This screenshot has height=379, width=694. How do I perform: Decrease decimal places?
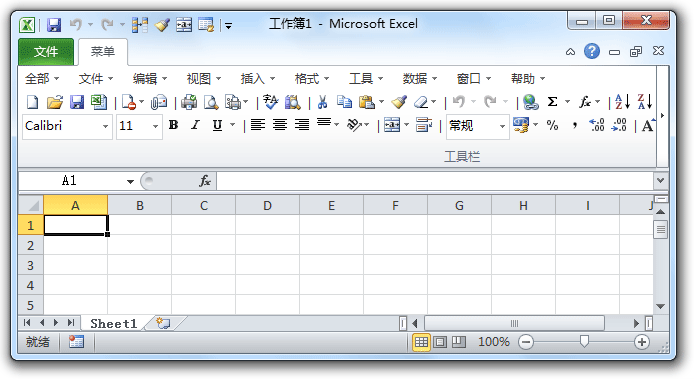click(619, 125)
